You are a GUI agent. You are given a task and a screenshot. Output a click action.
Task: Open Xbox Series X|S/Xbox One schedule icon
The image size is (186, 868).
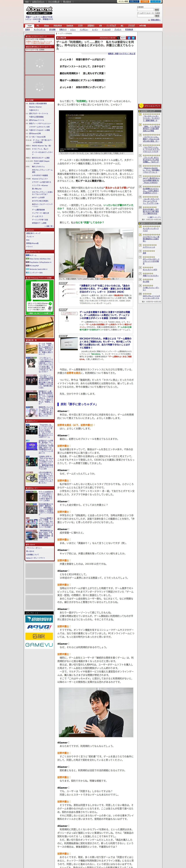tap(27, 259)
